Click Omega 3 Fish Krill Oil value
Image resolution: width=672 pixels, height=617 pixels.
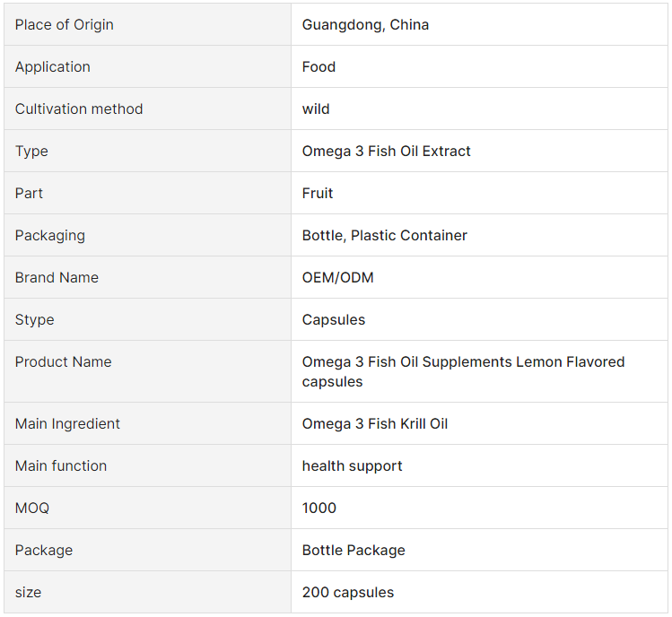374,424
